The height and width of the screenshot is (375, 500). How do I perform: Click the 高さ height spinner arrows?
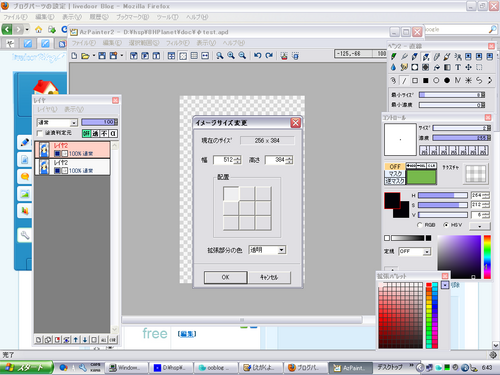point(289,160)
